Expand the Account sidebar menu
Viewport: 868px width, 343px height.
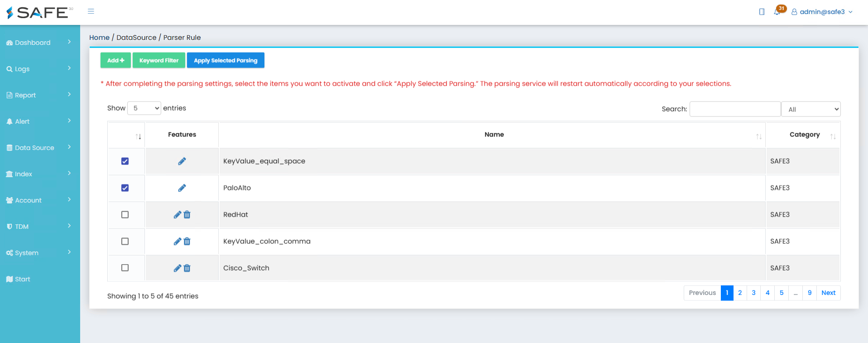point(40,200)
